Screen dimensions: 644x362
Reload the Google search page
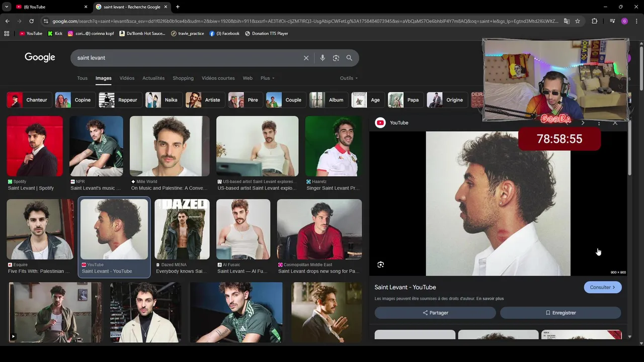[31, 21]
